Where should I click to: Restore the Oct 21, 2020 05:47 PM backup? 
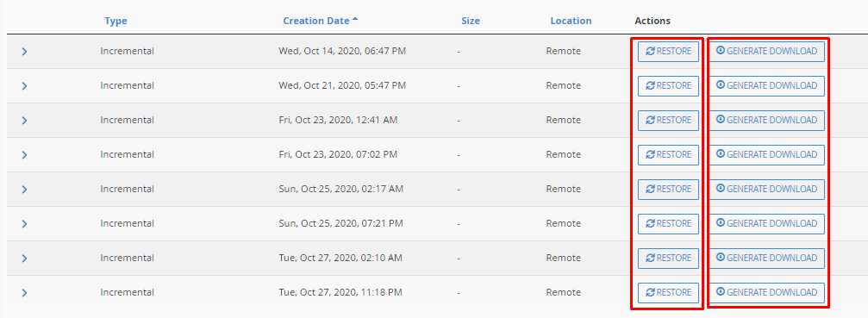coord(668,85)
